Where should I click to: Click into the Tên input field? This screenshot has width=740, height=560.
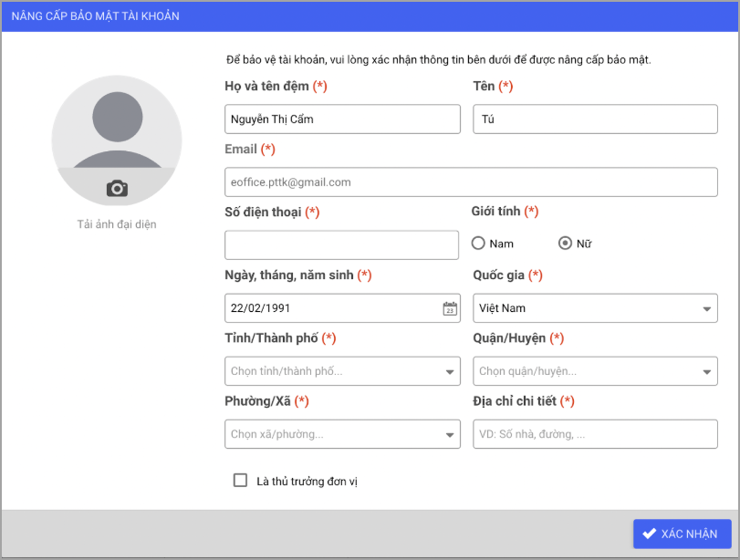595,119
